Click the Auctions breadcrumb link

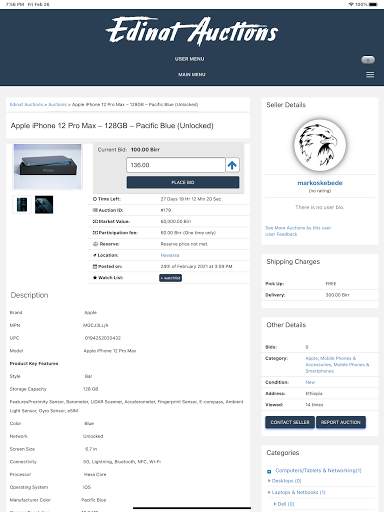pyautogui.click(x=57, y=104)
